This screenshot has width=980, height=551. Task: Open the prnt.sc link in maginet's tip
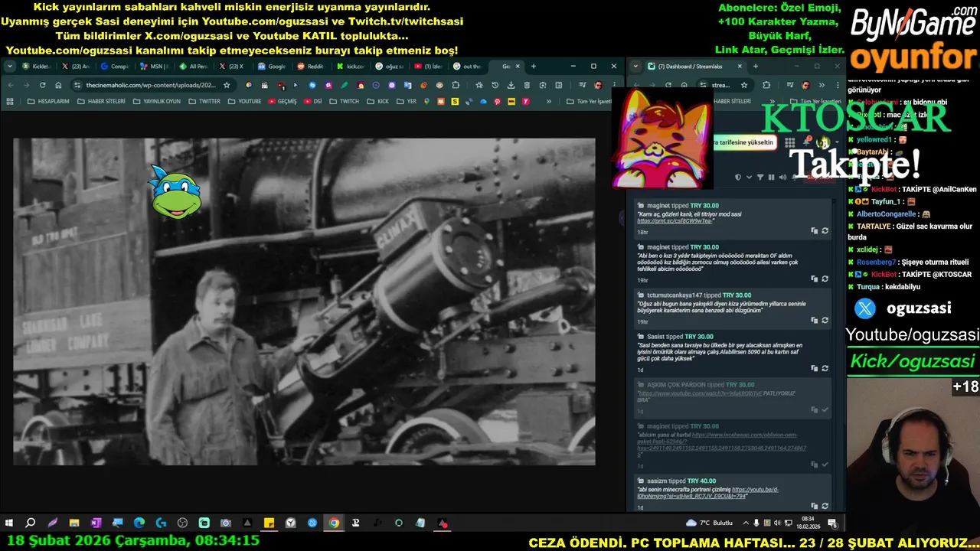(x=675, y=221)
